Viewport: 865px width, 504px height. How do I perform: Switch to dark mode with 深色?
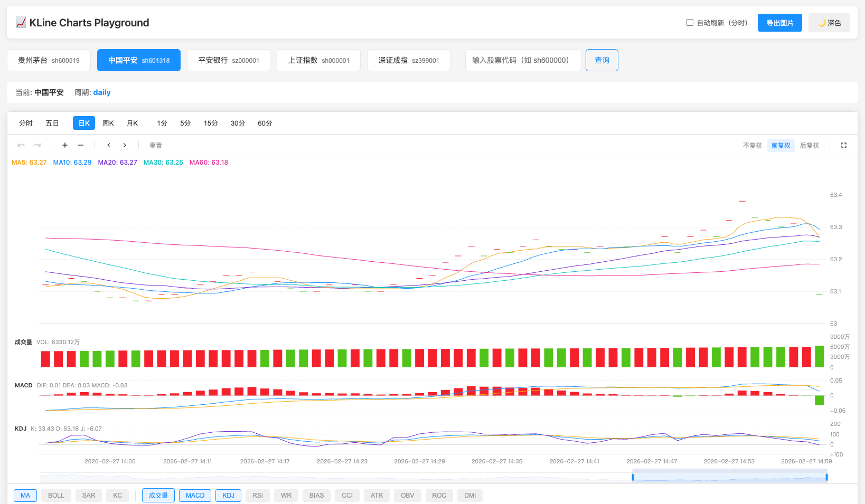pyautogui.click(x=829, y=23)
